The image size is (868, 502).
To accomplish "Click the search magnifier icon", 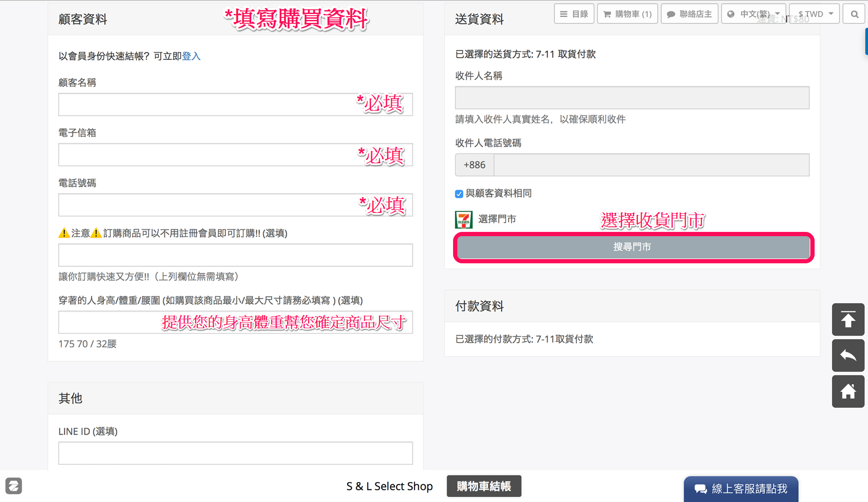I will coord(854,14).
